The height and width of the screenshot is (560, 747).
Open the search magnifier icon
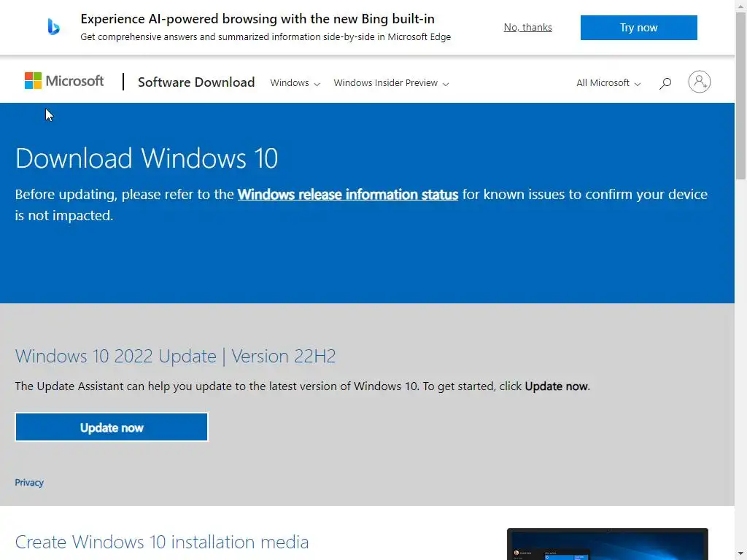(x=665, y=83)
